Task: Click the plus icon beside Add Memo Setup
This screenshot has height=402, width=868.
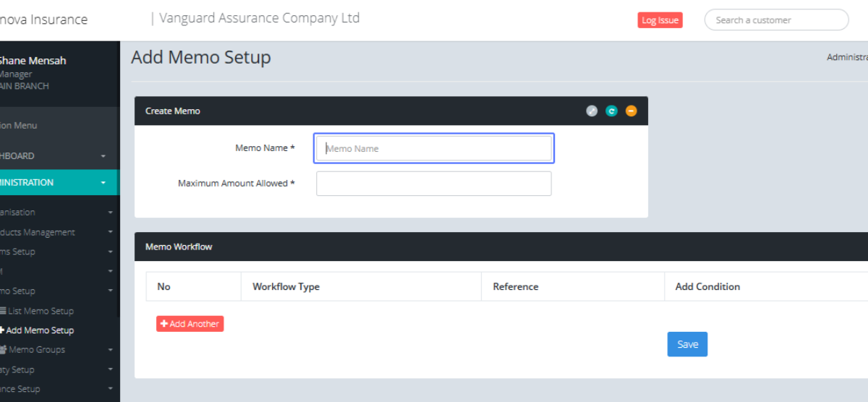Action: coord(2,330)
